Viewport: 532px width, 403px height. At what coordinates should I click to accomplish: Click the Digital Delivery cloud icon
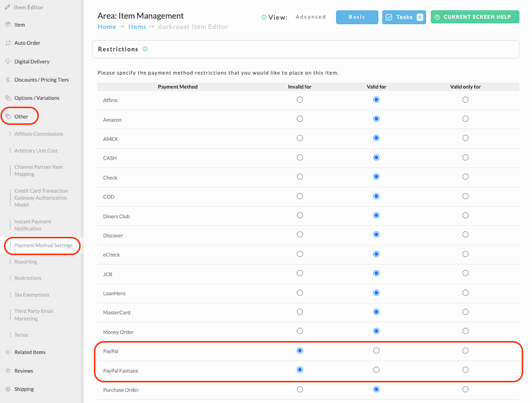coord(8,61)
